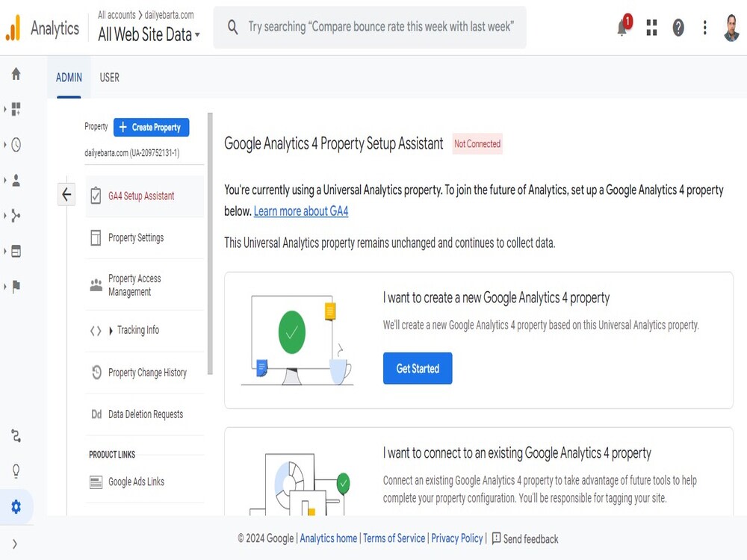The width and height of the screenshot is (747, 560).
Task: Click the search Analytics input field
Action: pyautogui.click(x=370, y=27)
